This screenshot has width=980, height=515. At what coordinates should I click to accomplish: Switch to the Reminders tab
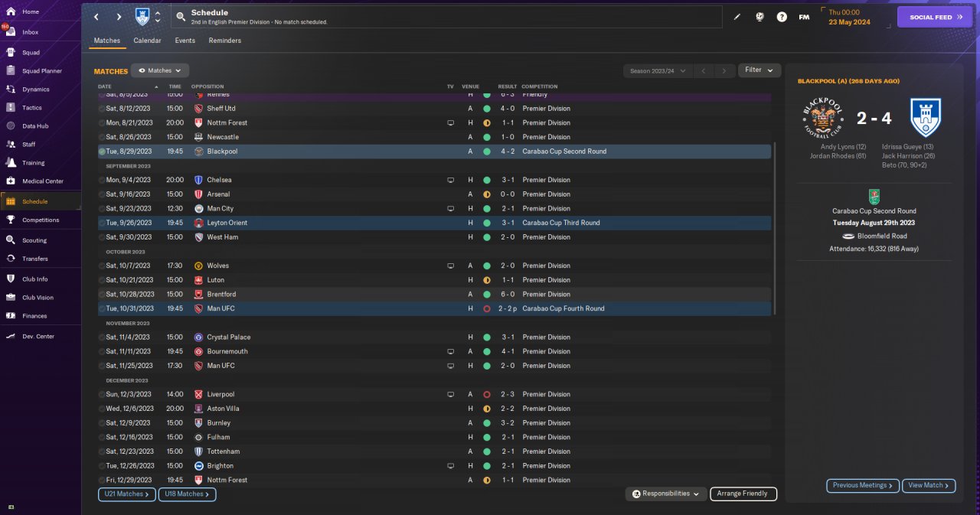225,41
